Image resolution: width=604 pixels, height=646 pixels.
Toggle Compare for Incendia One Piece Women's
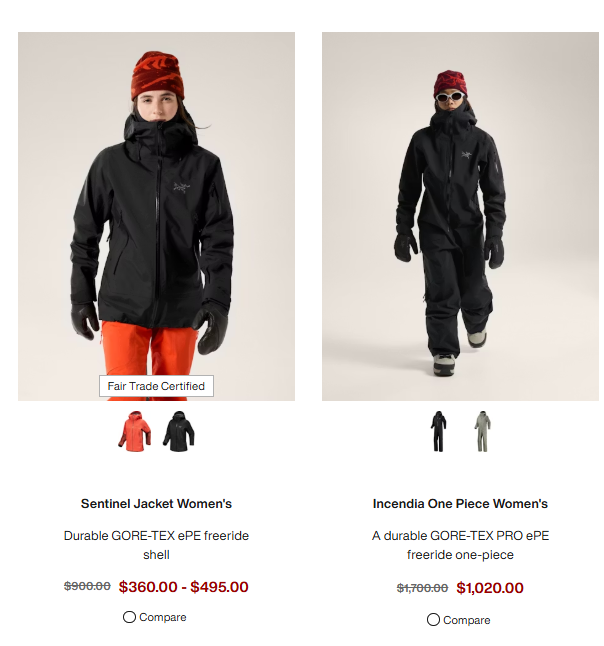click(433, 619)
